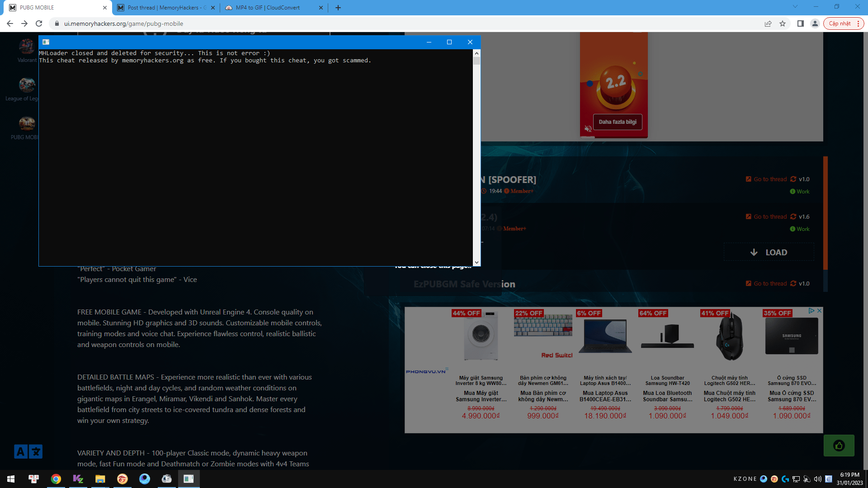Viewport: 868px width, 488px height.
Task: Select the Valorant game icon in sidebar
Action: point(27,47)
